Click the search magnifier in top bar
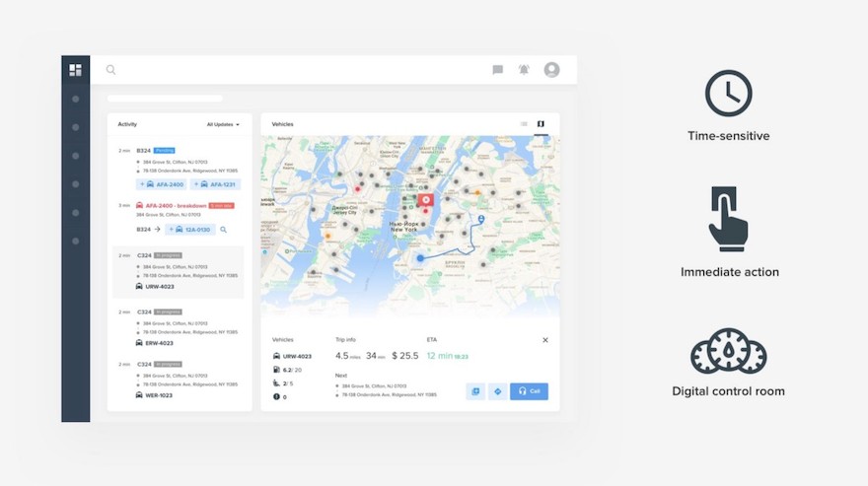This screenshot has width=868, height=486. pyautogui.click(x=111, y=70)
